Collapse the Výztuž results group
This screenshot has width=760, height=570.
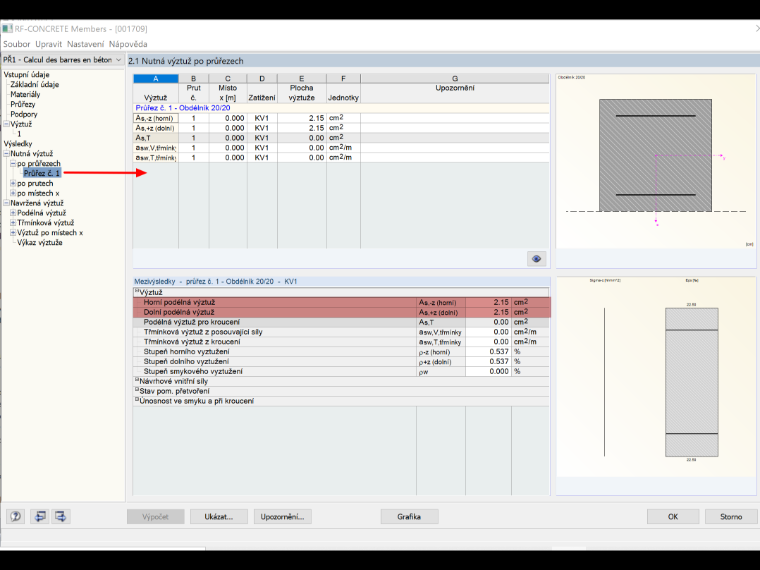pyautogui.click(x=137, y=292)
